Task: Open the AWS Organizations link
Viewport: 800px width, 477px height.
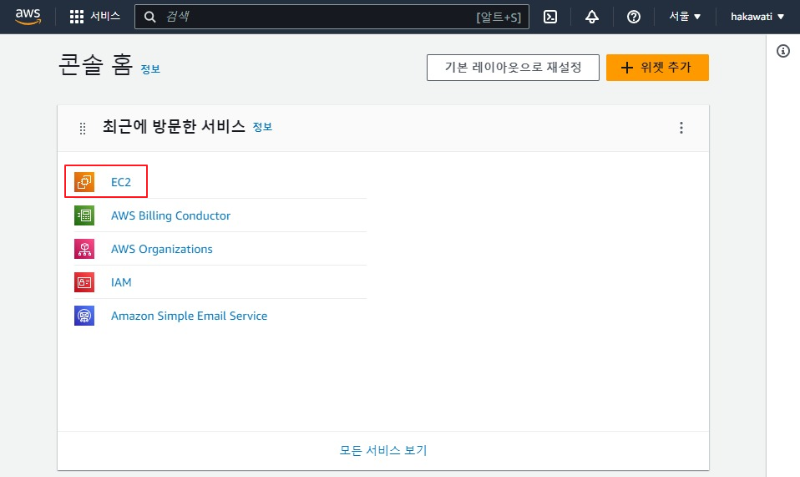Action: click(162, 249)
